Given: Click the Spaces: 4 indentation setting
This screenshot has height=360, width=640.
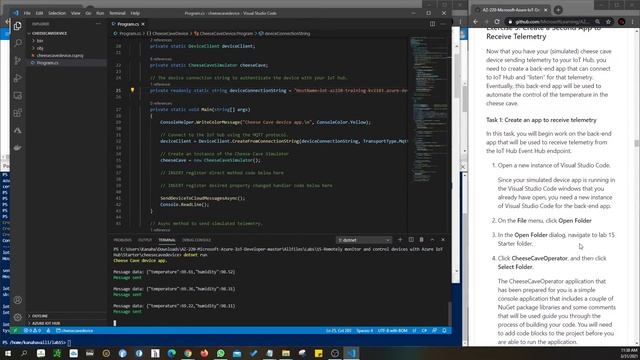Looking at the screenshot, I should click(364, 331).
